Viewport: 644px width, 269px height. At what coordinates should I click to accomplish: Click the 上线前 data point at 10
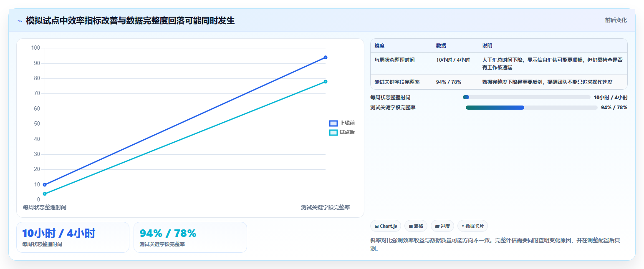coord(45,184)
